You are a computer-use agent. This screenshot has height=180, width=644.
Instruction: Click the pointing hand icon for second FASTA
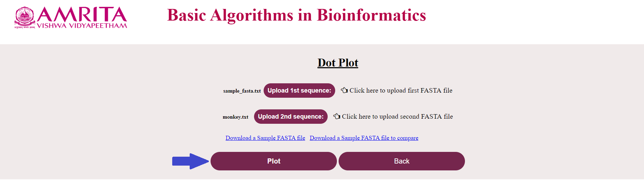coord(337,116)
